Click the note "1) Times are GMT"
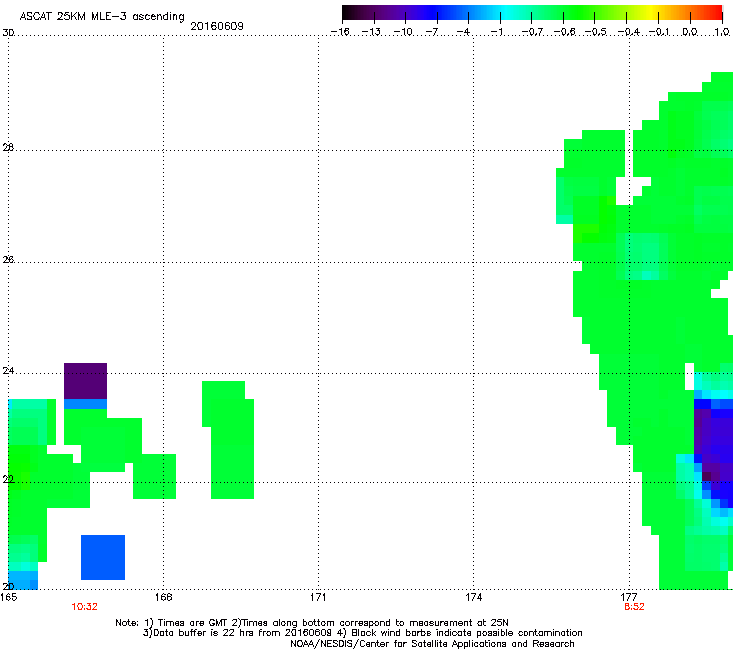This screenshot has height=650, width=740. point(186,623)
